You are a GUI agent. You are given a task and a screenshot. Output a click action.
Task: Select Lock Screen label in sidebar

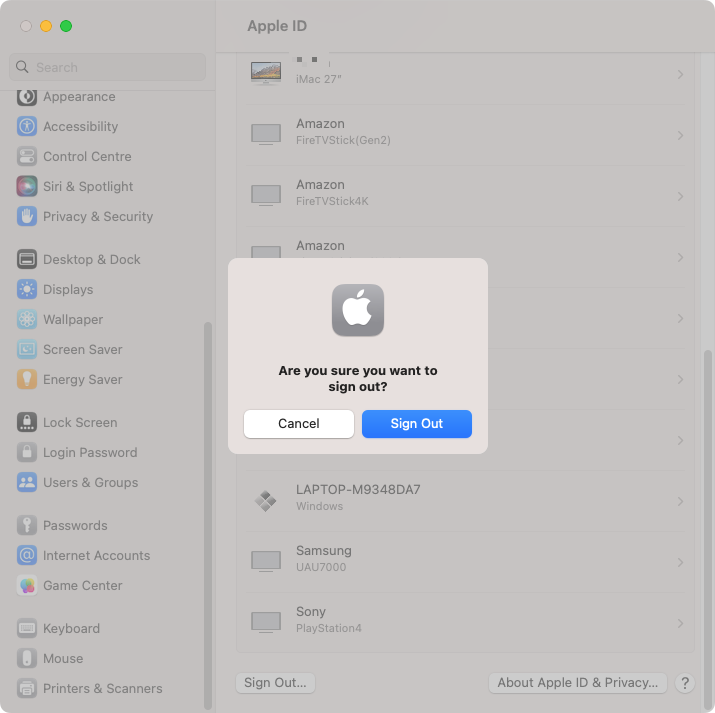pyautogui.click(x=80, y=423)
